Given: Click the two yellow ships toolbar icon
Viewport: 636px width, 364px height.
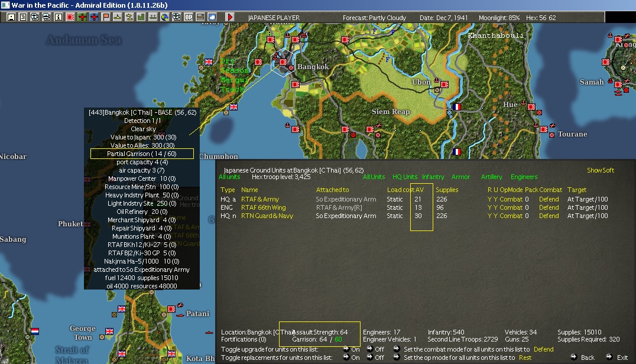Looking at the screenshot, I should click(129, 17).
